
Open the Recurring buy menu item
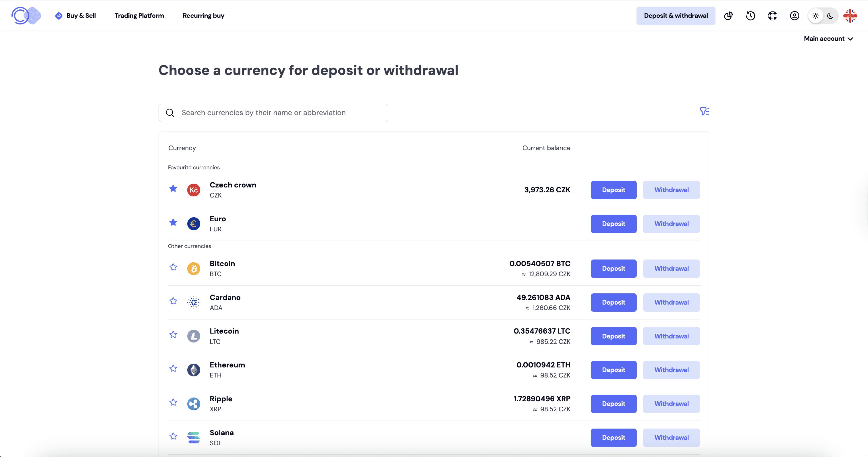point(204,16)
